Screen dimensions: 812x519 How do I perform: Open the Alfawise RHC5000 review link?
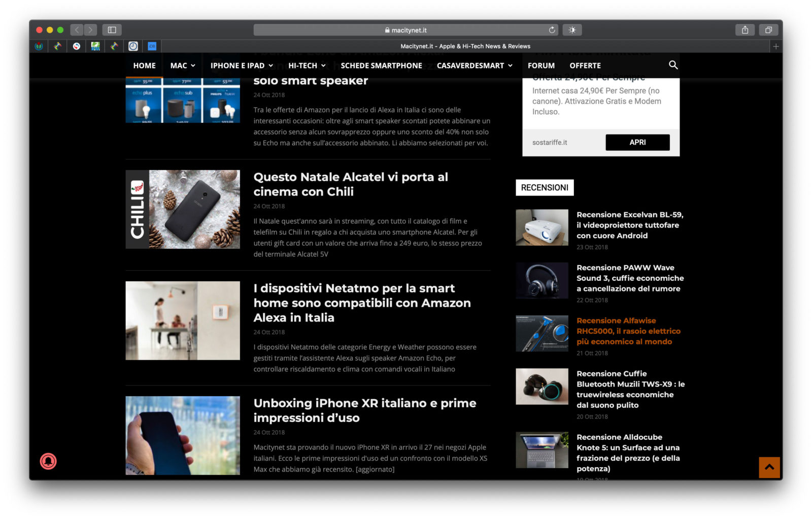pyautogui.click(x=628, y=331)
